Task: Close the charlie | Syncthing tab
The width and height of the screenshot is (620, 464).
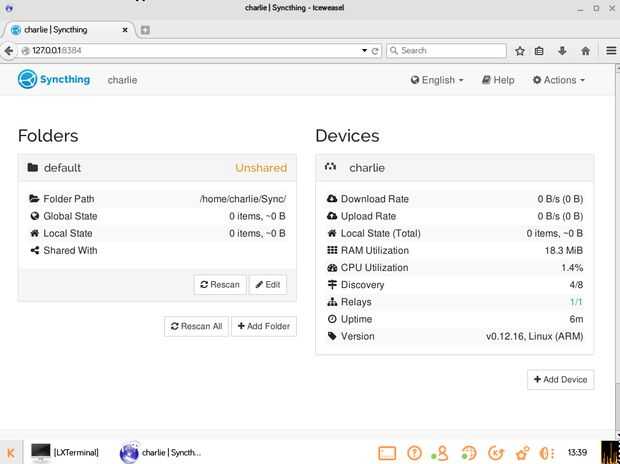Action: coord(125,30)
